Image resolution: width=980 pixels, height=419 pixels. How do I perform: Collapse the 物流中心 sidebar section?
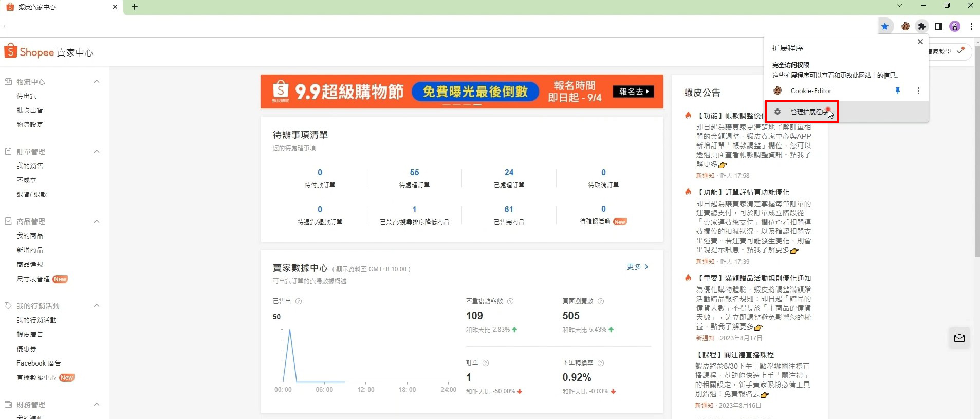97,82
